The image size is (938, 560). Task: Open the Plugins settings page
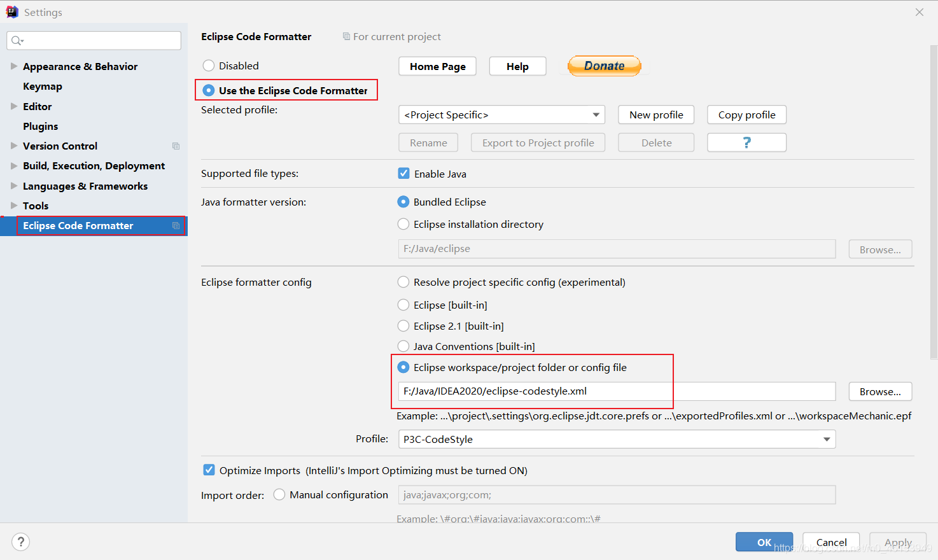(x=40, y=126)
